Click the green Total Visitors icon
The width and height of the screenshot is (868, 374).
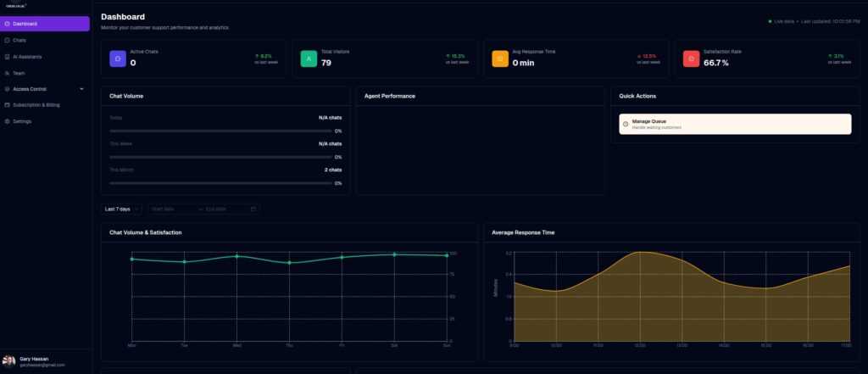point(309,59)
